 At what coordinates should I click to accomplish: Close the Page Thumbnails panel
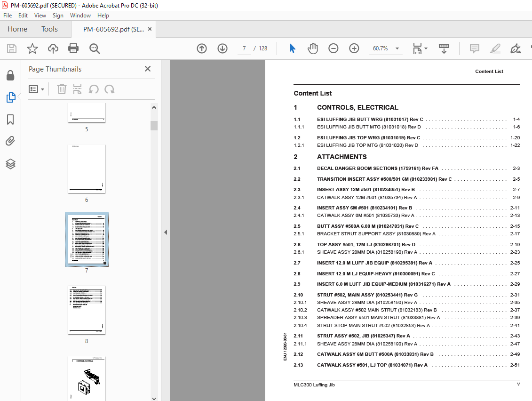[148, 69]
